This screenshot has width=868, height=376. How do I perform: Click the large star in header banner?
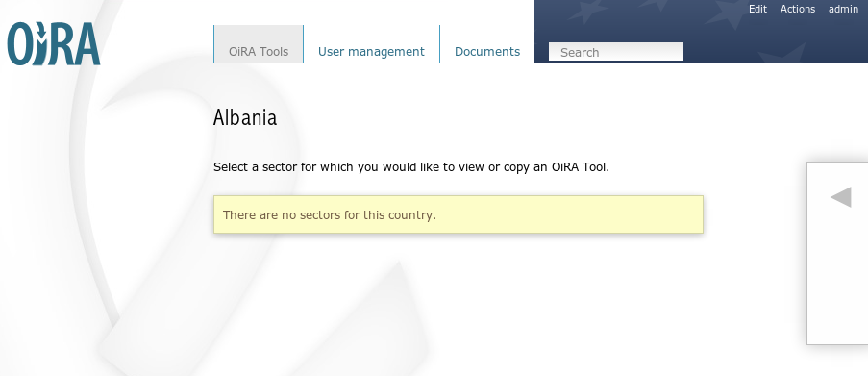(x=728, y=15)
